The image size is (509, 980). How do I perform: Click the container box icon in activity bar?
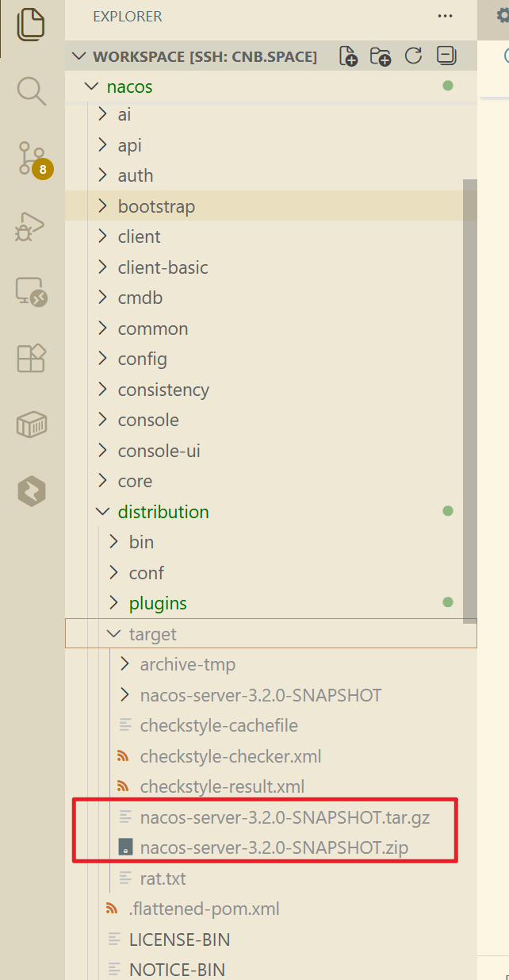coord(32,425)
